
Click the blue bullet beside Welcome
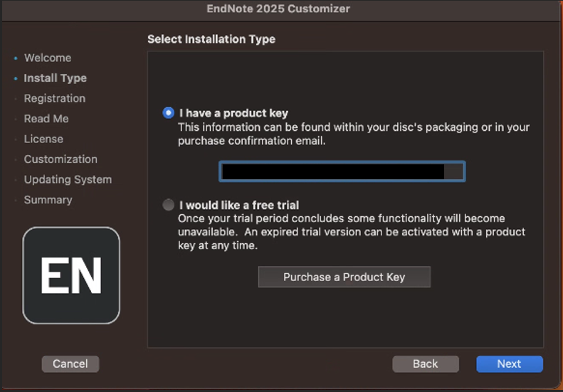tap(16, 58)
